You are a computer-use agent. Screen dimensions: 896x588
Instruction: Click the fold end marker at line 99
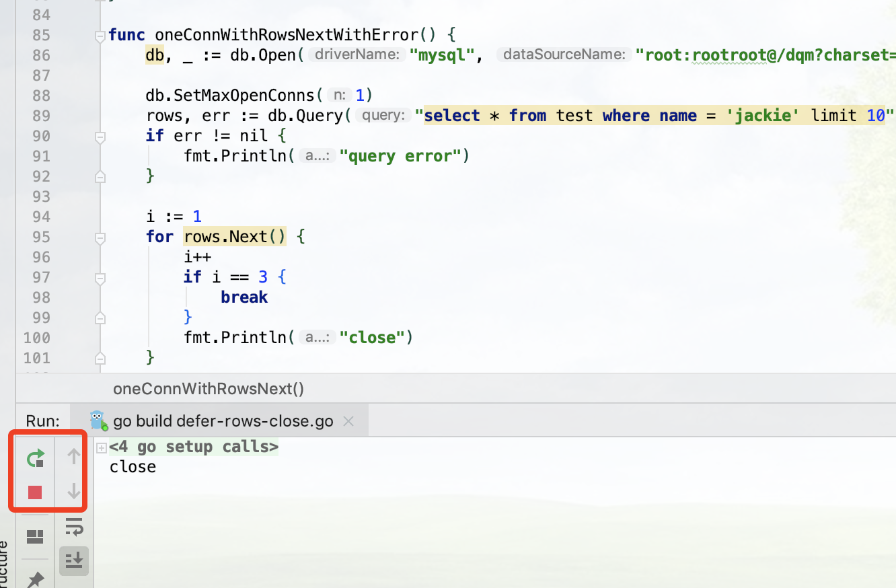100,318
